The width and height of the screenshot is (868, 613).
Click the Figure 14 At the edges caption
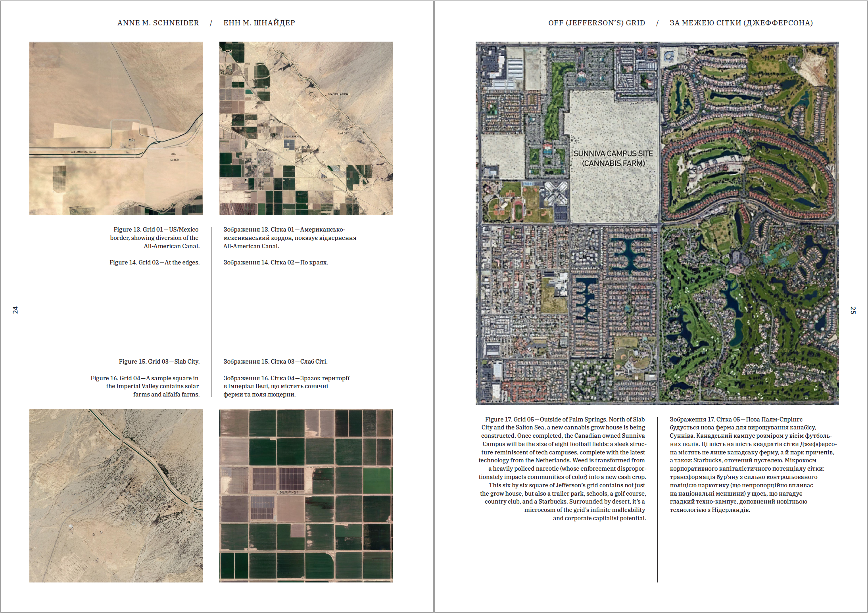[155, 262]
